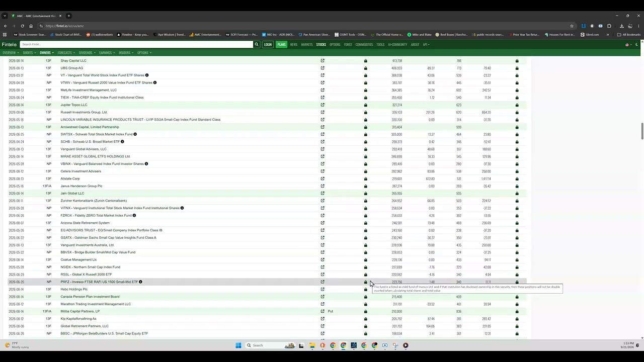Image resolution: width=644 pixels, height=362 pixels.
Task: Reload the page in browser
Action: pyautogui.click(x=22, y=26)
